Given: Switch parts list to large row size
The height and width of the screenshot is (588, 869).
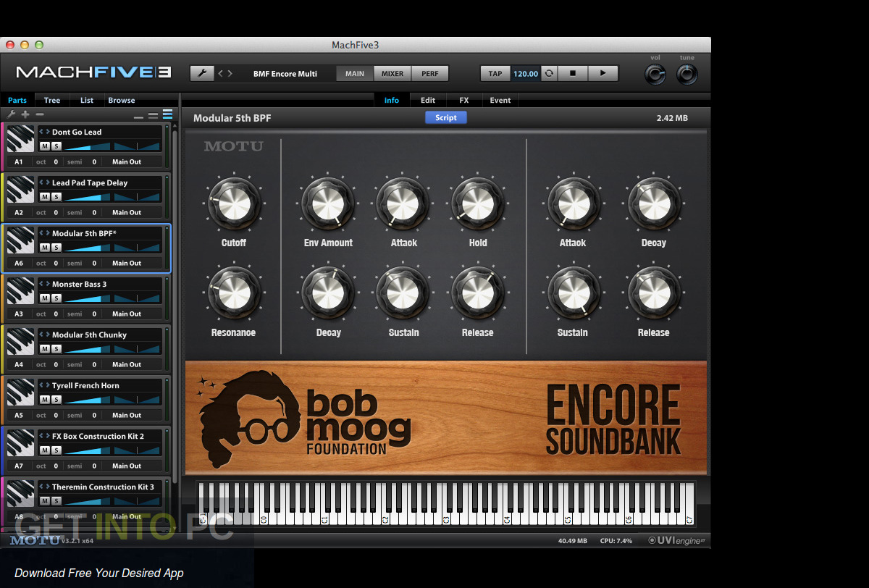Looking at the screenshot, I should [x=167, y=114].
